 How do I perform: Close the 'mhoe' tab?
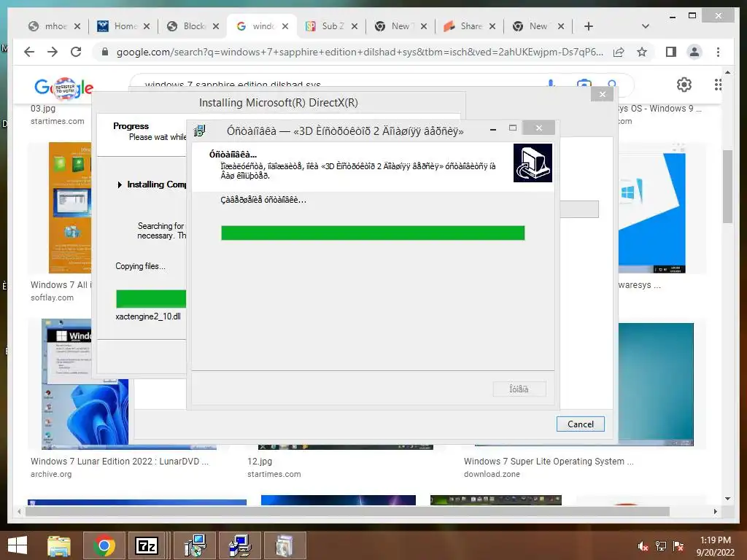pos(77,26)
